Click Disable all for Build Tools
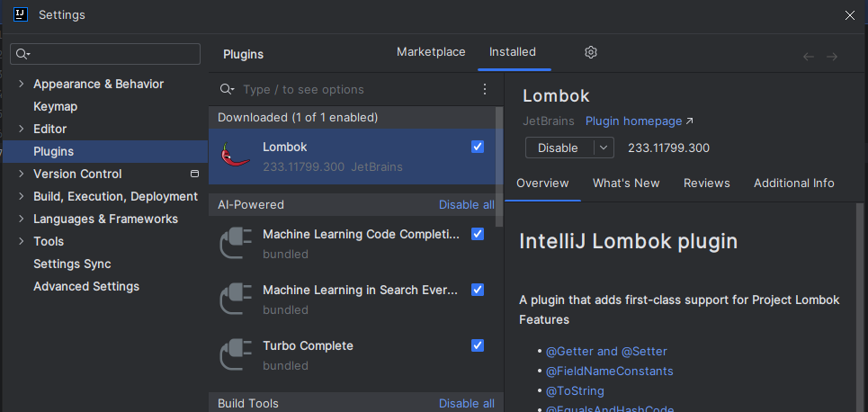The width and height of the screenshot is (868, 412). click(467, 404)
